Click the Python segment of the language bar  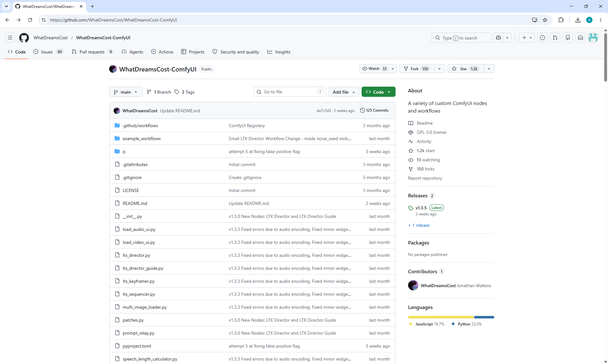pyautogui.click(x=484, y=317)
